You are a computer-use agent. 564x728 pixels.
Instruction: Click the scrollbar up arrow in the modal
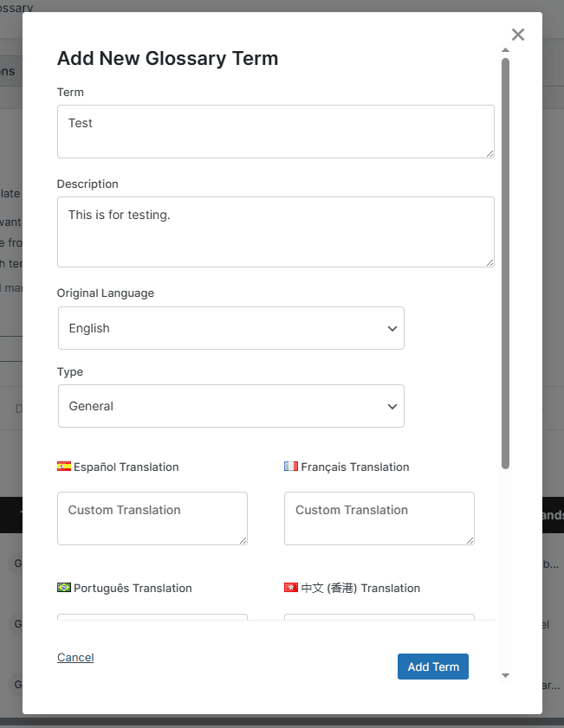(x=505, y=49)
